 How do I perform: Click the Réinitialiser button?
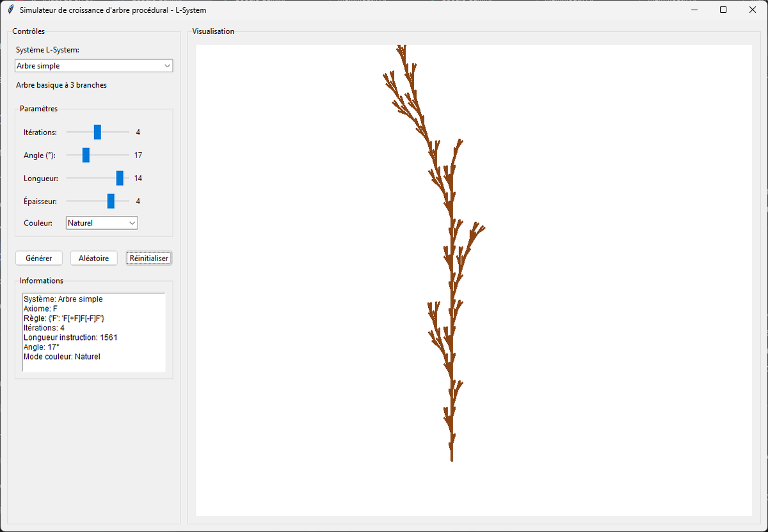coord(149,258)
